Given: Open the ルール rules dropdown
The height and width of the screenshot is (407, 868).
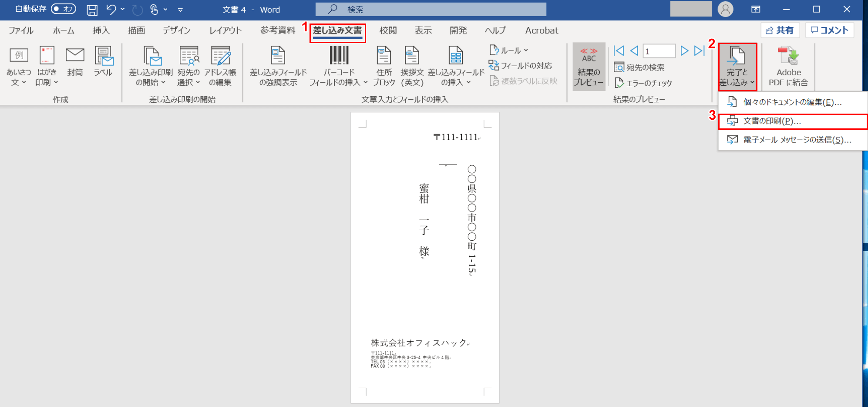Looking at the screenshot, I should pos(508,50).
